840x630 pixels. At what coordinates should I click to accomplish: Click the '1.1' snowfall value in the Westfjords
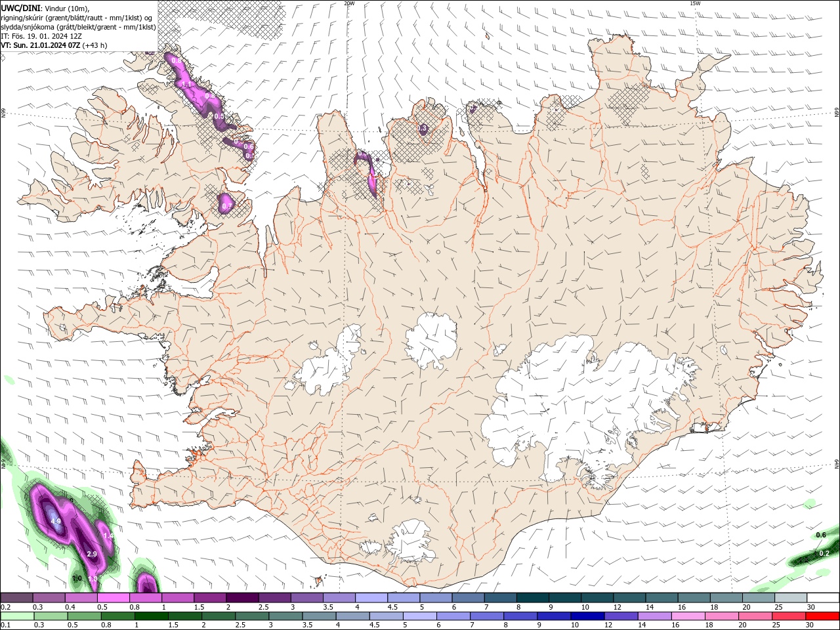point(186,85)
